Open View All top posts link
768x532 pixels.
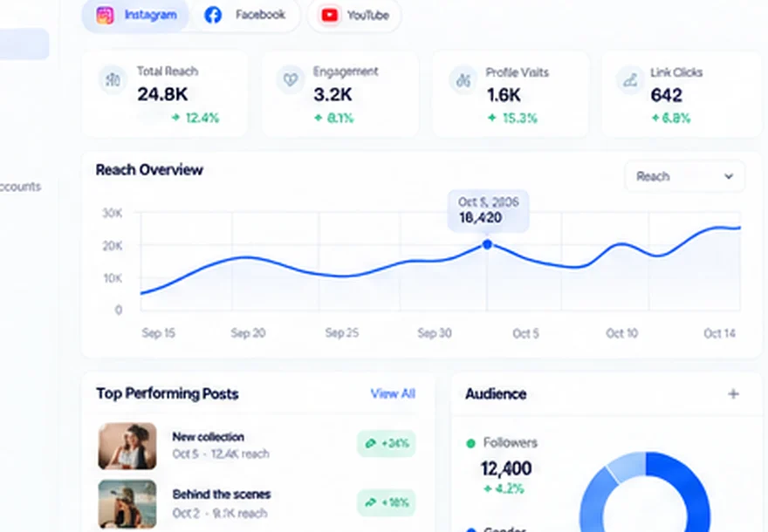tap(393, 394)
